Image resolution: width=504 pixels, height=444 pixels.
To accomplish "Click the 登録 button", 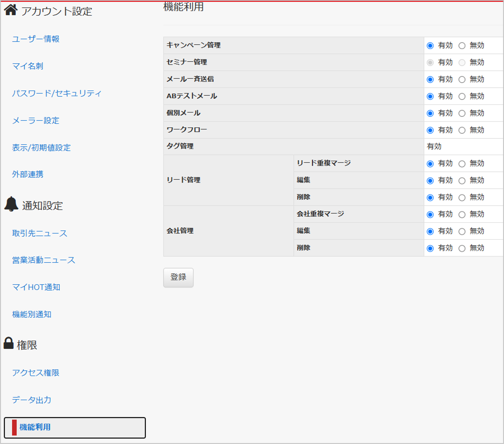I will [x=178, y=277].
